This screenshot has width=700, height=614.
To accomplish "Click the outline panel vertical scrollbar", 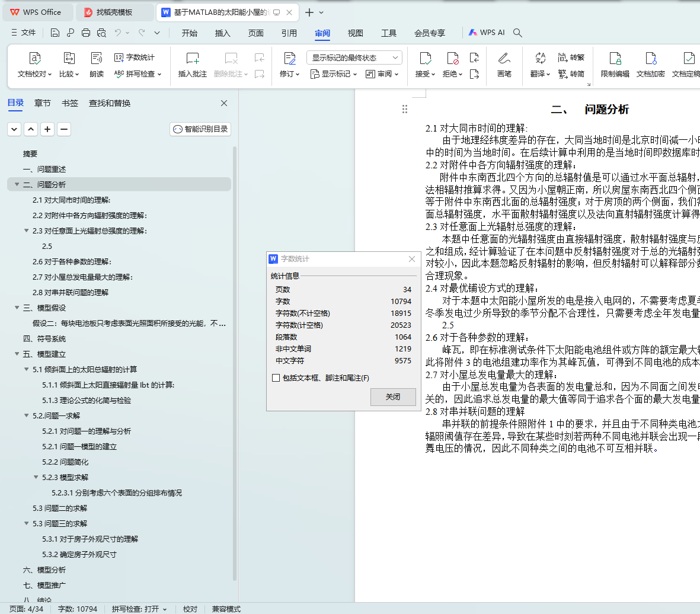I will 235,363.
